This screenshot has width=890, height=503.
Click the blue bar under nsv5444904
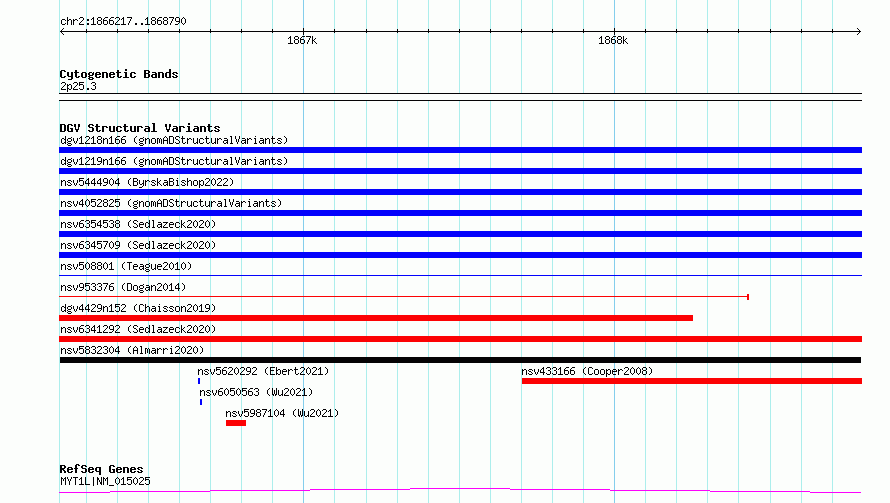pyautogui.click(x=460, y=192)
